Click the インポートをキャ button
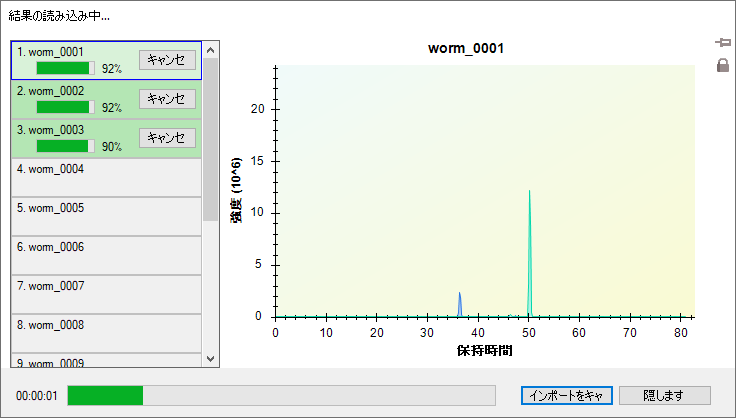This screenshot has height=418, width=736. tap(567, 395)
